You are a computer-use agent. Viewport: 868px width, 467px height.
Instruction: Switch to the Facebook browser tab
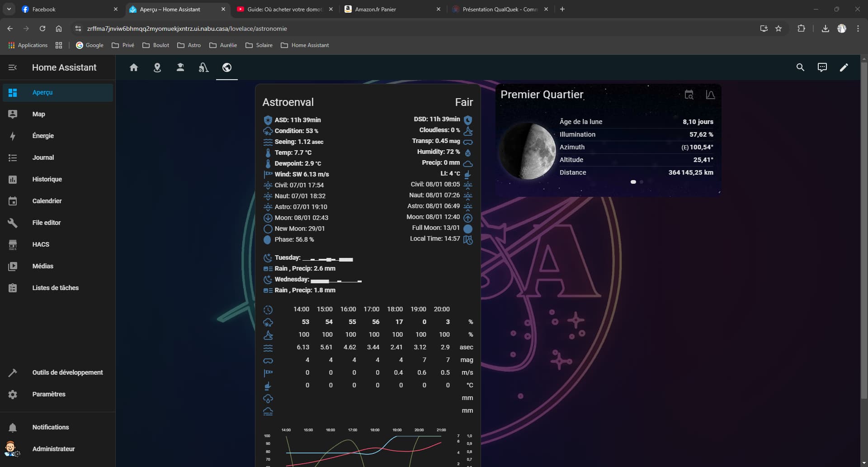[x=69, y=9]
